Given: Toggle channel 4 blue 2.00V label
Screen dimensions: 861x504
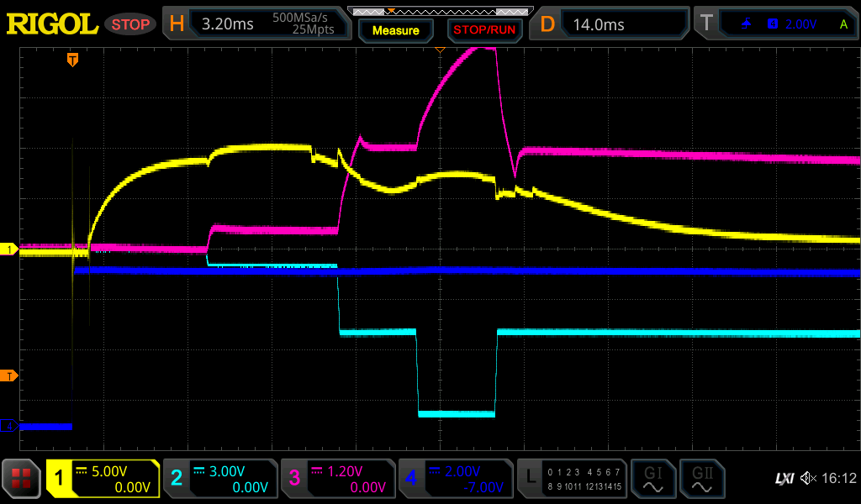Looking at the screenshot, I should 454,479.
